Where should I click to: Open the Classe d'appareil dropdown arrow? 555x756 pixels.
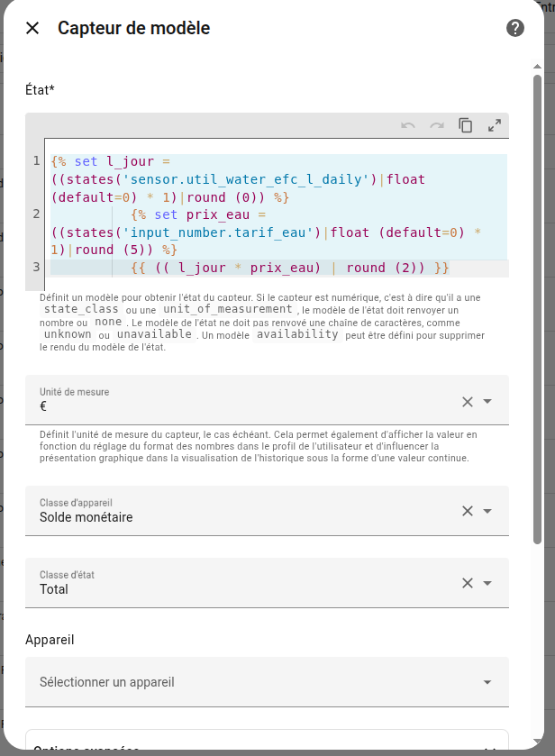click(487, 511)
